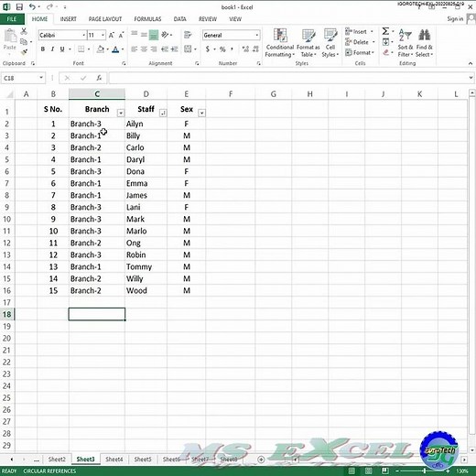Open the Branch column filter dropdown
This screenshot has width=476, height=476.
click(121, 114)
